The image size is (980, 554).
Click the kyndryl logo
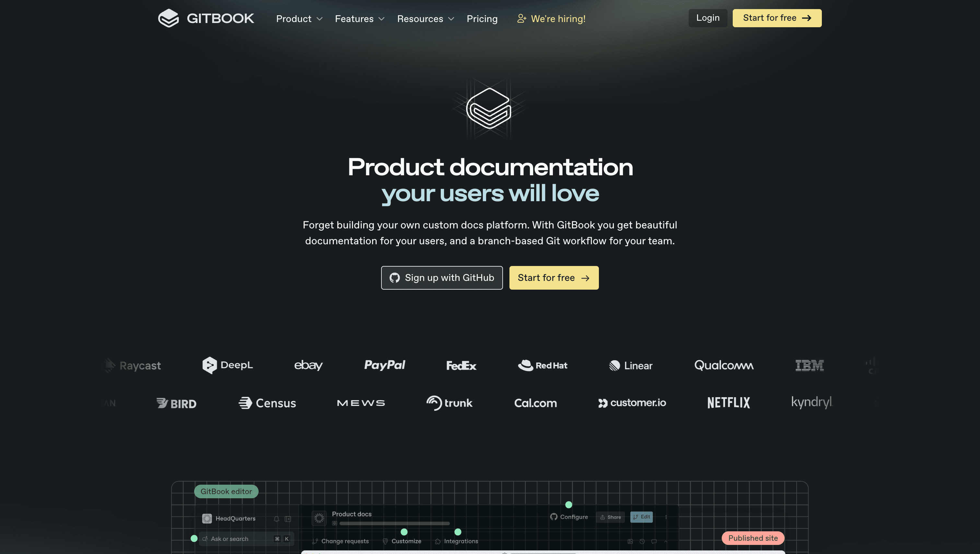(x=812, y=402)
